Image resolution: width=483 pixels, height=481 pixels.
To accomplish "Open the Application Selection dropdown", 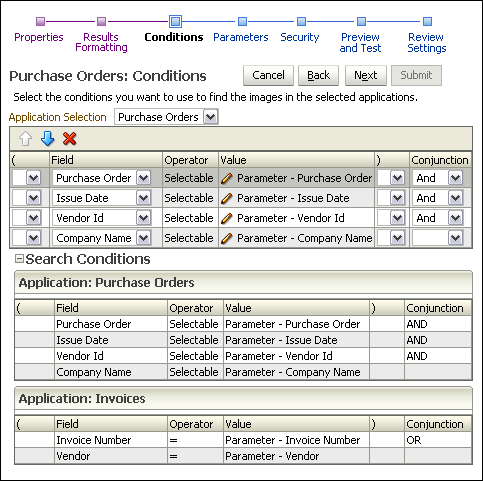I will click(x=210, y=117).
